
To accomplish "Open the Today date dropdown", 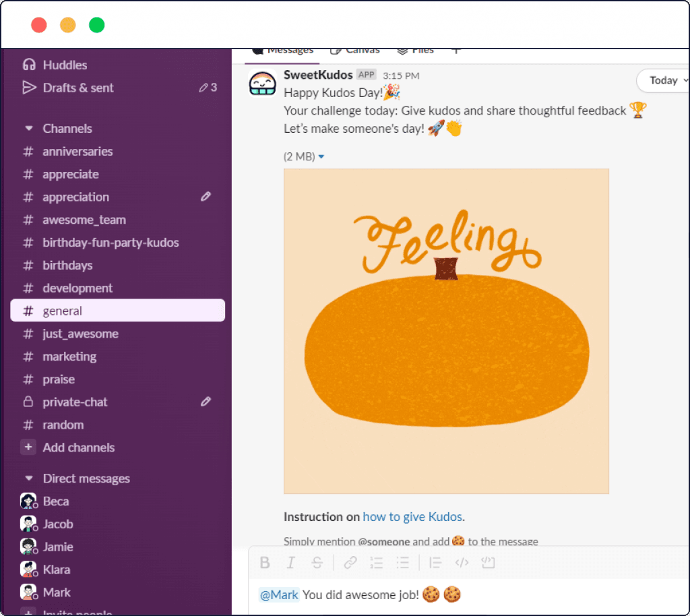I will click(662, 81).
